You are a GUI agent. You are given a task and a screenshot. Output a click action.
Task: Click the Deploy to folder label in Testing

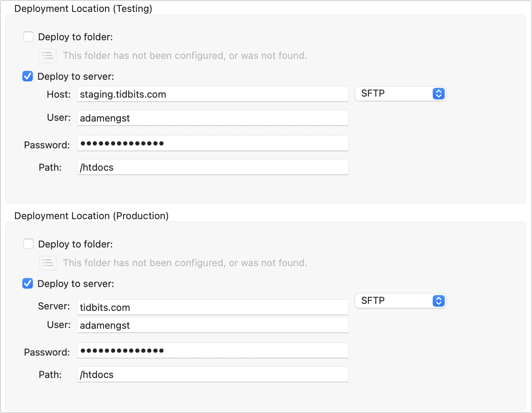(75, 37)
